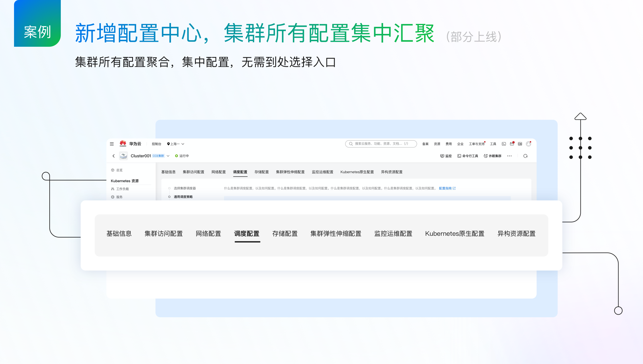The height and width of the screenshot is (364, 643).
Task: Open the 工单与支持 menu
Action: pos(476,144)
